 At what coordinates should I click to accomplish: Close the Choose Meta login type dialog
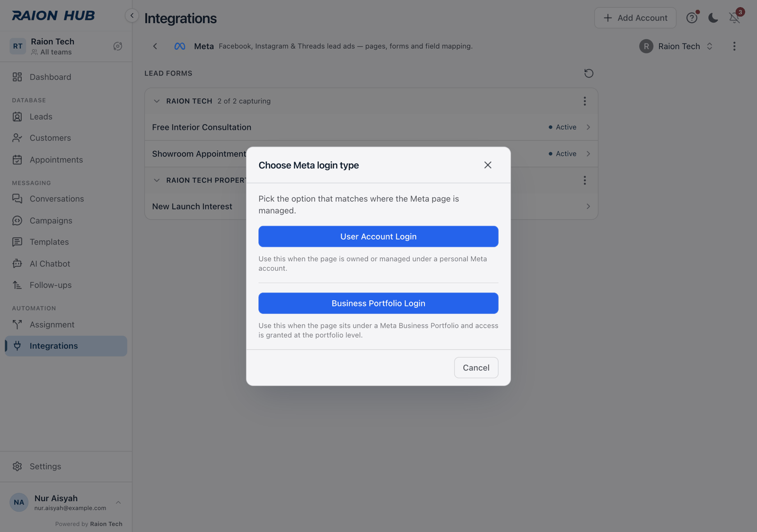(x=488, y=165)
